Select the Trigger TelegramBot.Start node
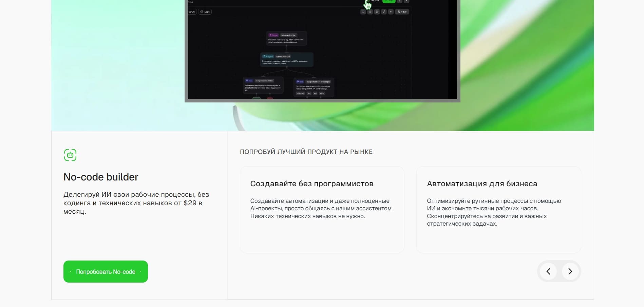Viewport: 644px width, 307px height. [286, 38]
